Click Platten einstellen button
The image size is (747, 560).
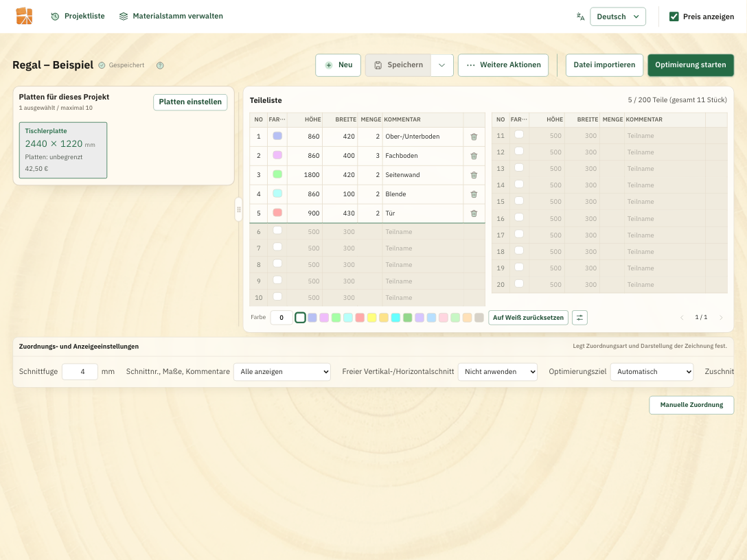(190, 102)
